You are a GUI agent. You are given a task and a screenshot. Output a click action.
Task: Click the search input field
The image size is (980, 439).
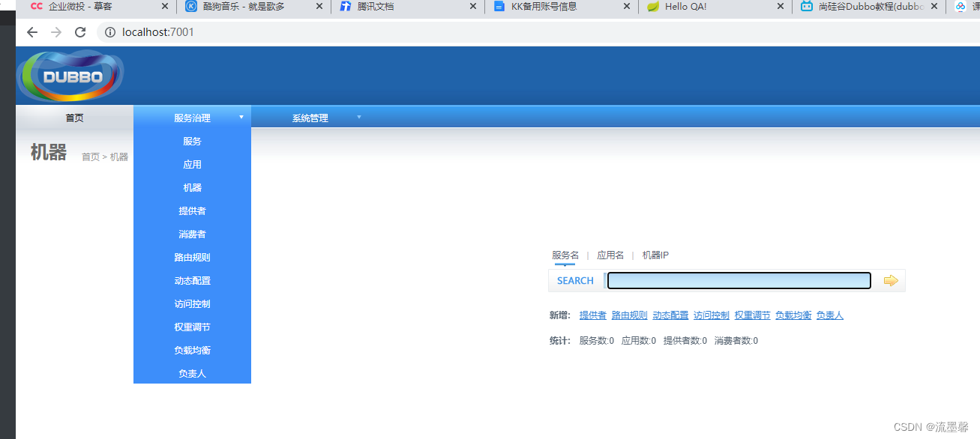tap(739, 280)
